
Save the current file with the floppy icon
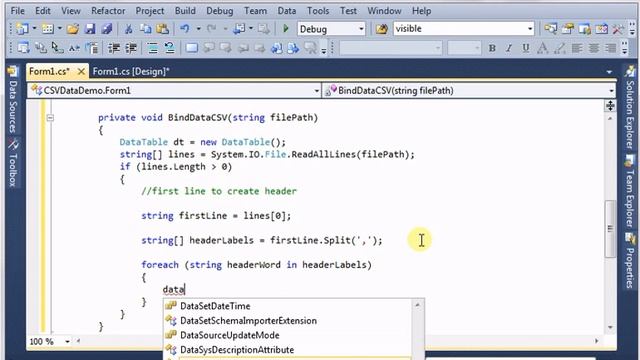click(90, 29)
